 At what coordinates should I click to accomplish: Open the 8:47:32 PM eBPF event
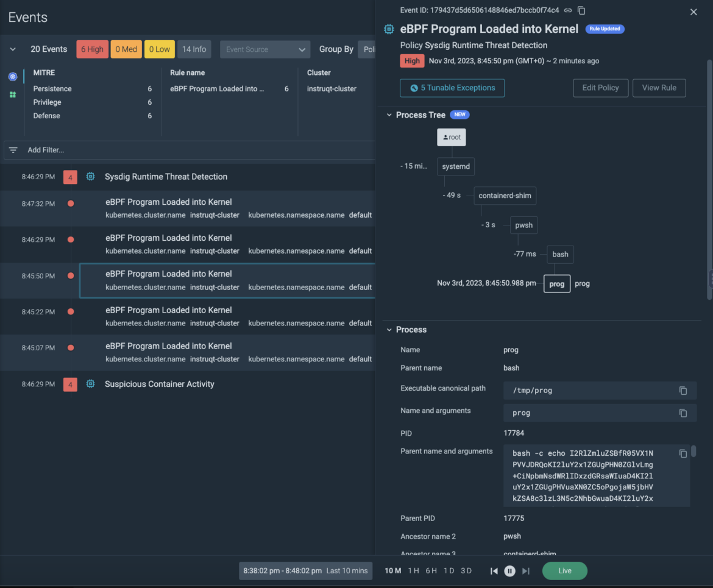pos(227,208)
